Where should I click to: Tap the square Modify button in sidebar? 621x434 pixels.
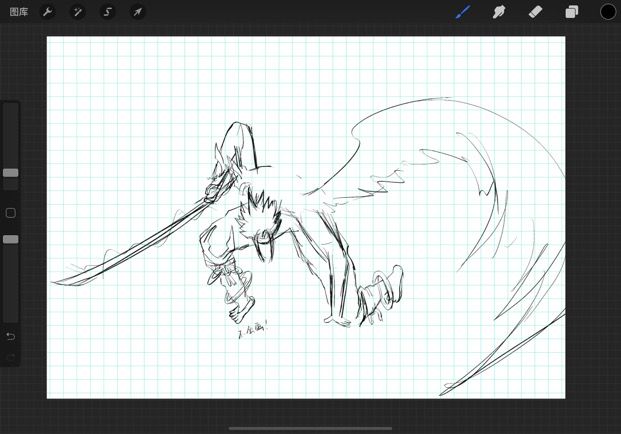coord(11,213)
